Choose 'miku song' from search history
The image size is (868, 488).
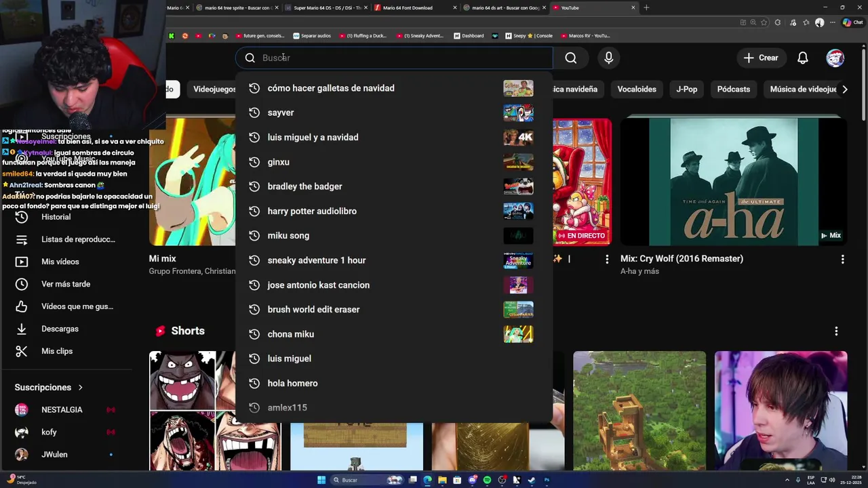(394, 235)
